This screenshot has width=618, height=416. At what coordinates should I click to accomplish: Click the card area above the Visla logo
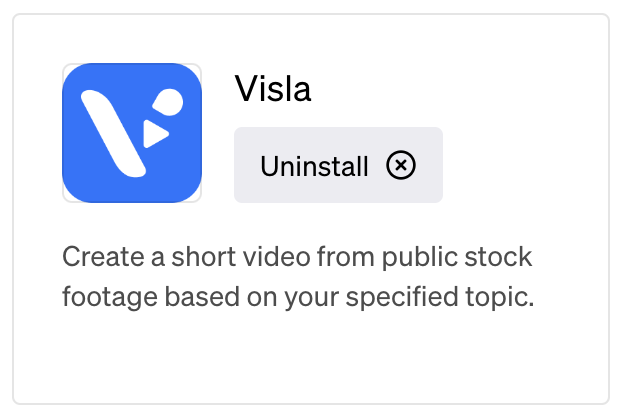132,39
